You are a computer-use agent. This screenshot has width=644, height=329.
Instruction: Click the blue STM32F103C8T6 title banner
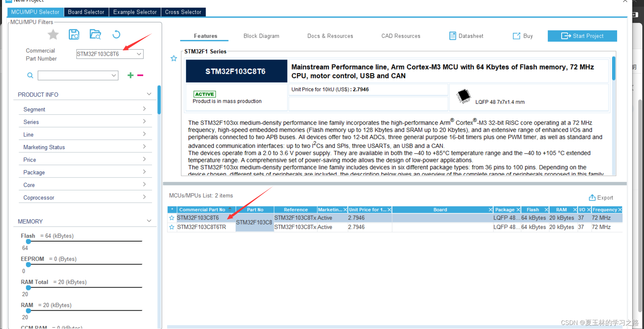236,71
